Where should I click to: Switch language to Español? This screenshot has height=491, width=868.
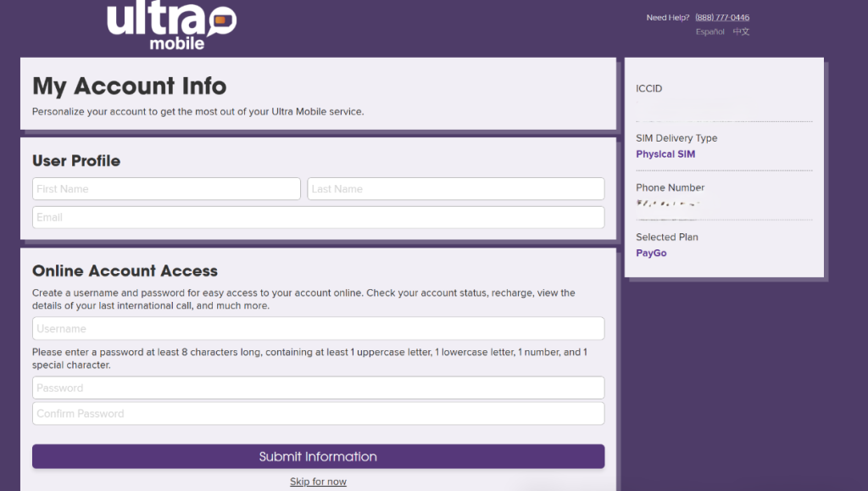tap(709, 32)
